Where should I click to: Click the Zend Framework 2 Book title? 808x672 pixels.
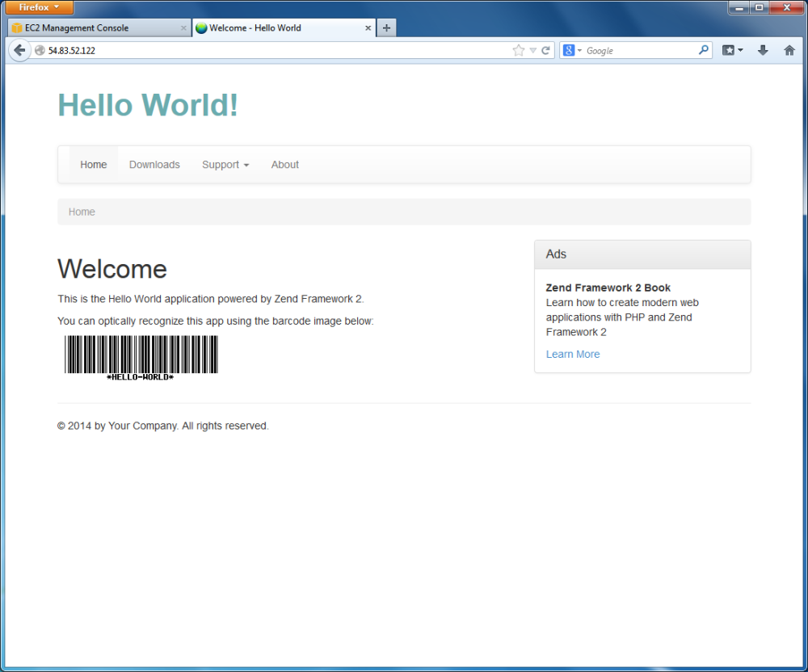click(608, 288)
